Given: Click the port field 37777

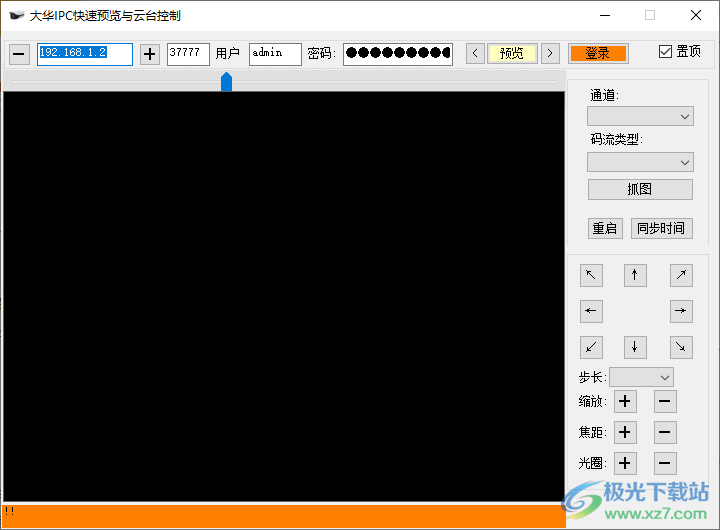Looking at the screenshot, I should [188, 54].
